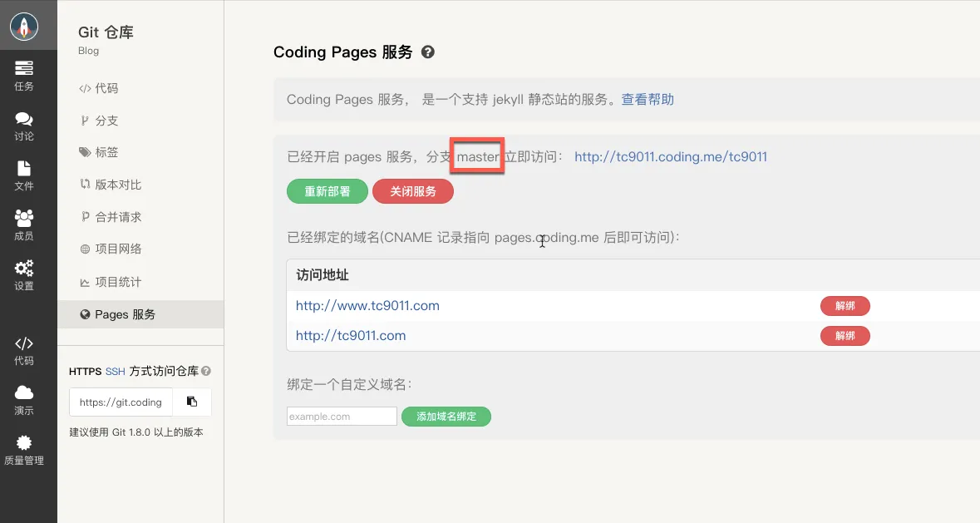Click help icon beside Coding Pages 服务
This screenshot has height=523, width=980.
(428, 52)
